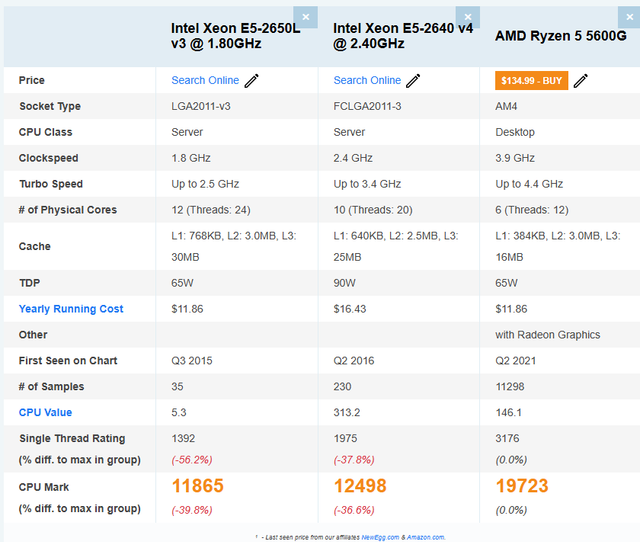Click single thread rating 3176

[507, 438]
